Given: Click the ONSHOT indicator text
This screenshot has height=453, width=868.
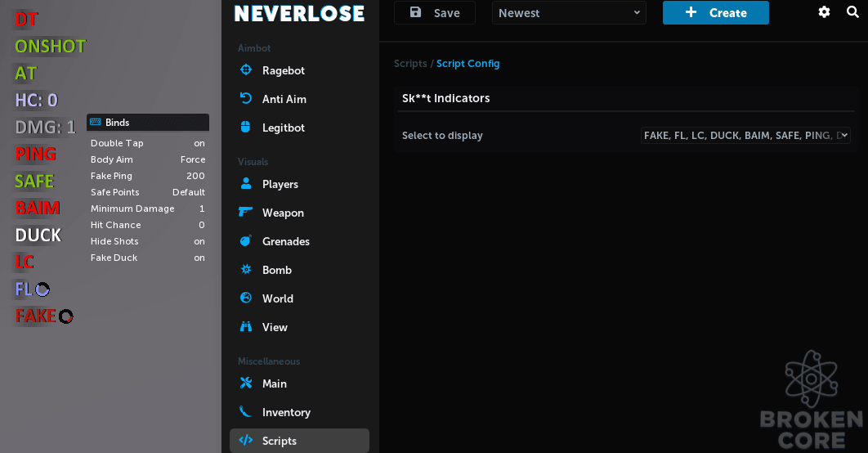Looking at the screenshot, I should pyautogui.click(x=51, y=47).
